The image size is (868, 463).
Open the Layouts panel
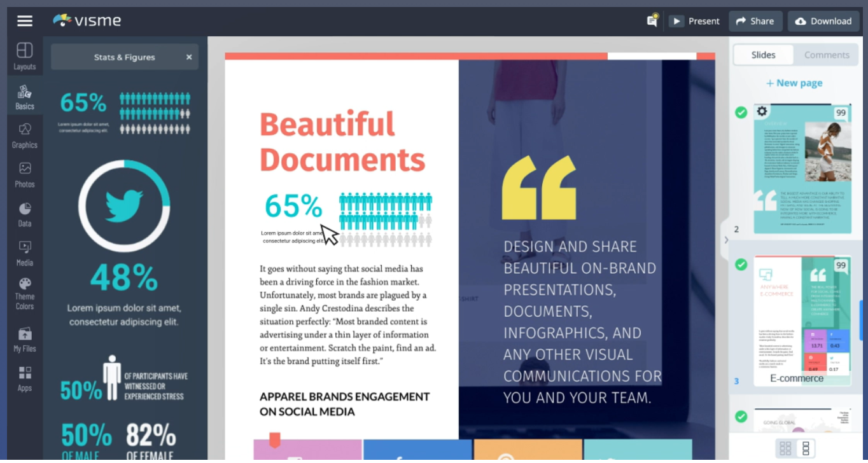point(24,56)
